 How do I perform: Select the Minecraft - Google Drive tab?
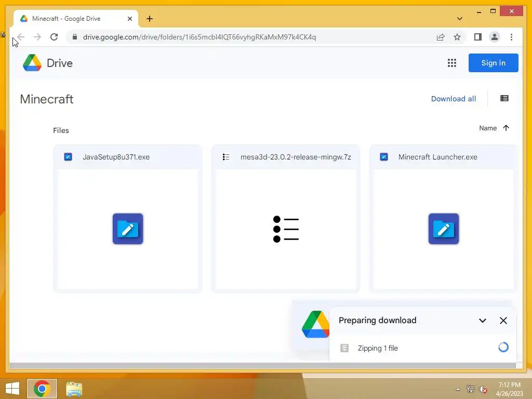(76, 19)
